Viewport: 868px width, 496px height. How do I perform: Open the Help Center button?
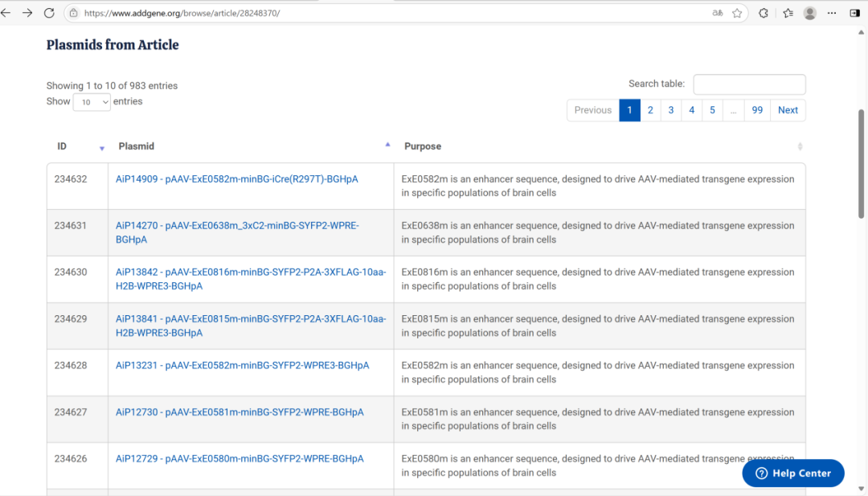(792, 473)
